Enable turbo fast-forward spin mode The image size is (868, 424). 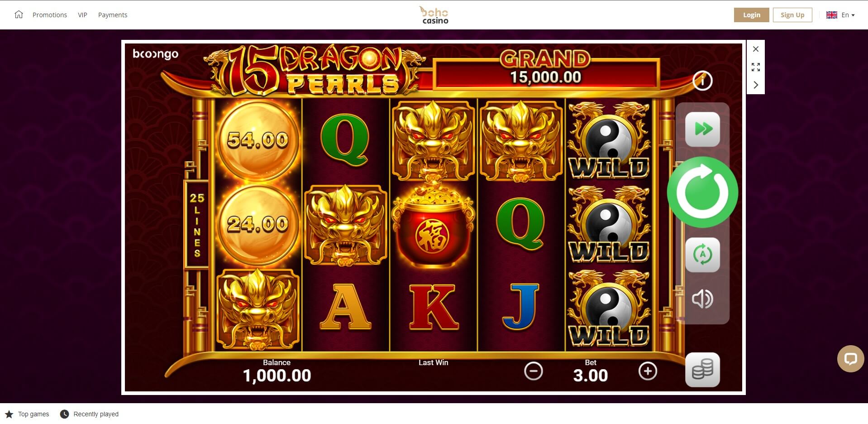pyautogui.click(x=702, y=129)
